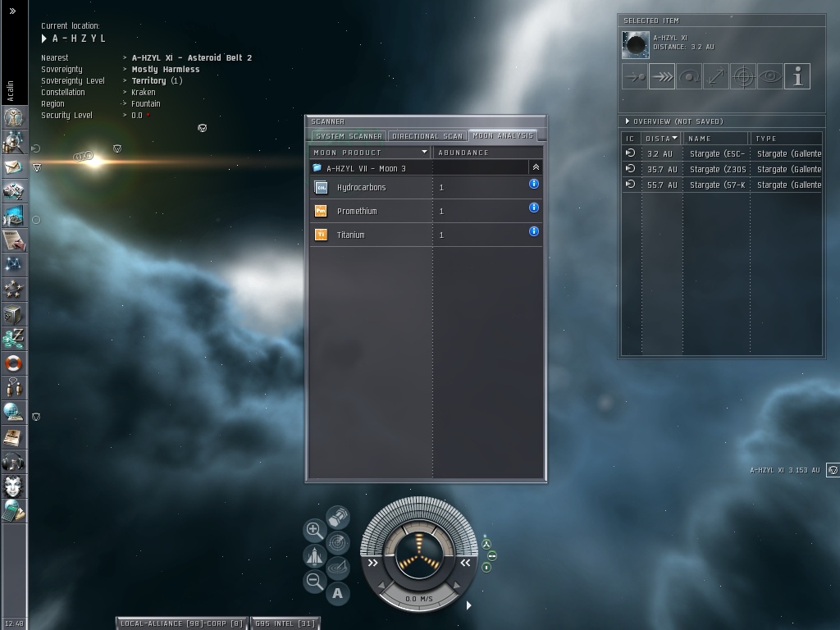Viewport: 840px width, 630px height.
Task: Click Show Info icon in Selected Item
Action: point(797,76)
